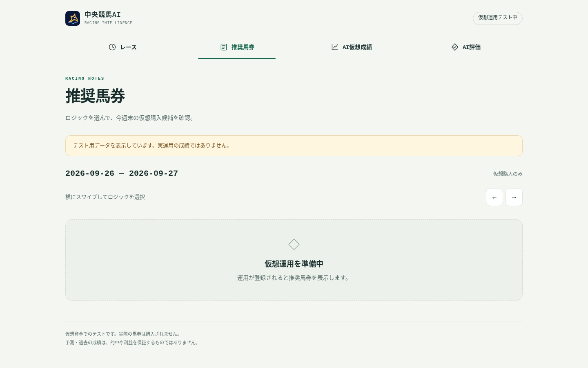Image resolution: width=588 pixels, height=368 pixels.
Task: Click the 運用が登録されると推奨馬券を表示します text
Action: pos(294,278)
